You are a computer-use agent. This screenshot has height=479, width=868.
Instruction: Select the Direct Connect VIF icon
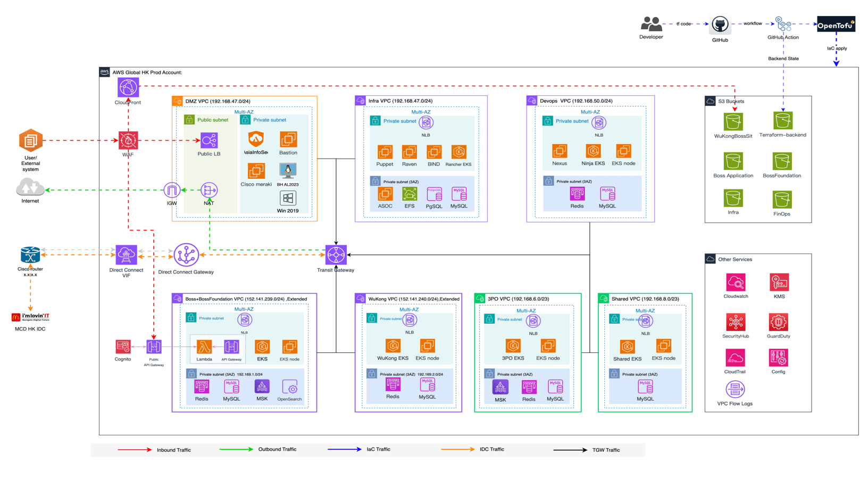126,255
